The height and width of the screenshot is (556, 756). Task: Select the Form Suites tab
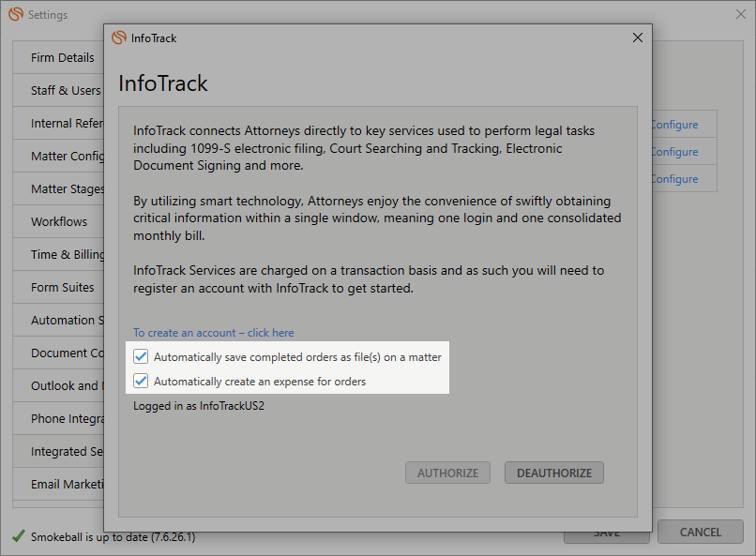[x=63, y=288]
